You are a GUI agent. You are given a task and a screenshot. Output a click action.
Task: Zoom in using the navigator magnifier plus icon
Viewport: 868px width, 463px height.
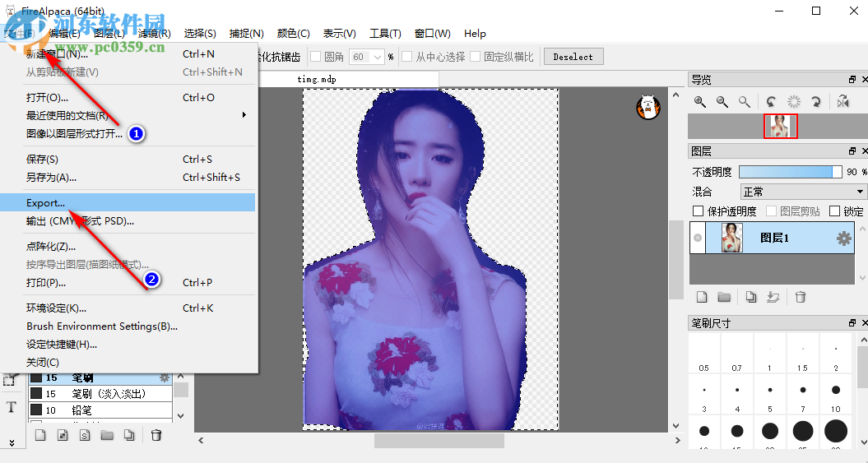[x=699, y=102]
